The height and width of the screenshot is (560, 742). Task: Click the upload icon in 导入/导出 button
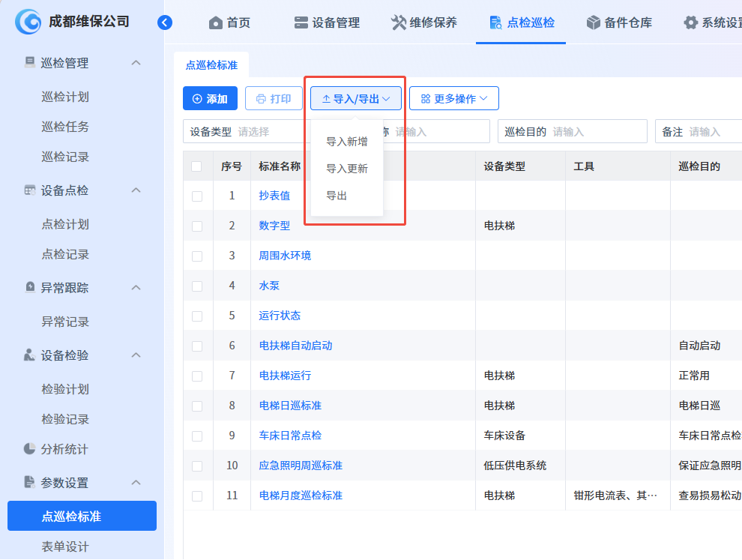tap(326, 99)
